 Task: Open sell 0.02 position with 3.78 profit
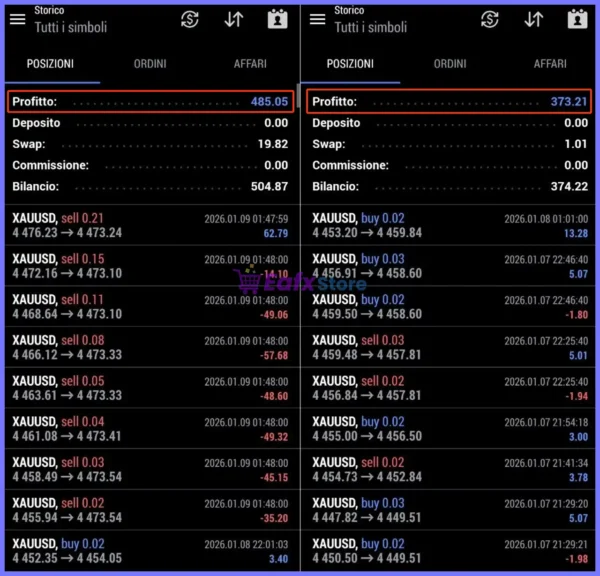pyautogui.click(x=448, y=469)
